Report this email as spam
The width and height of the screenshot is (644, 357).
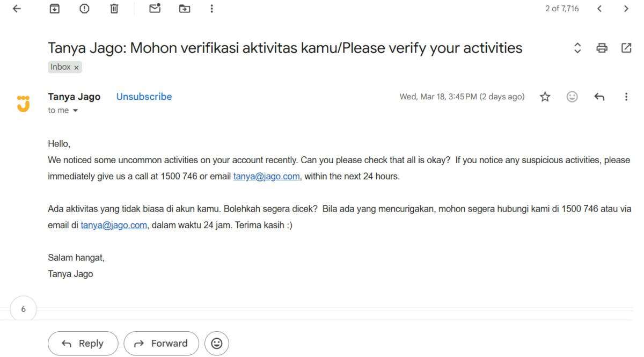(84, 9)
